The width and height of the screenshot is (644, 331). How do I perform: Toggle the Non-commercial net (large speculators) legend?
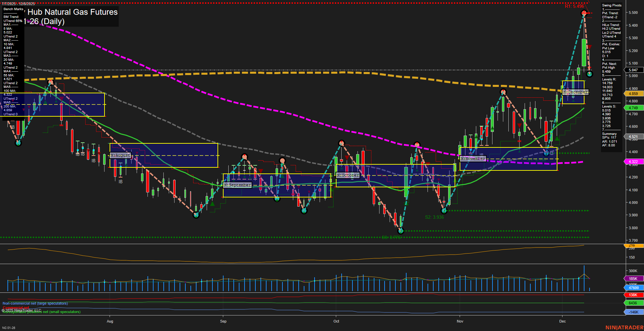pyautogui.click(x=35, y=303)
